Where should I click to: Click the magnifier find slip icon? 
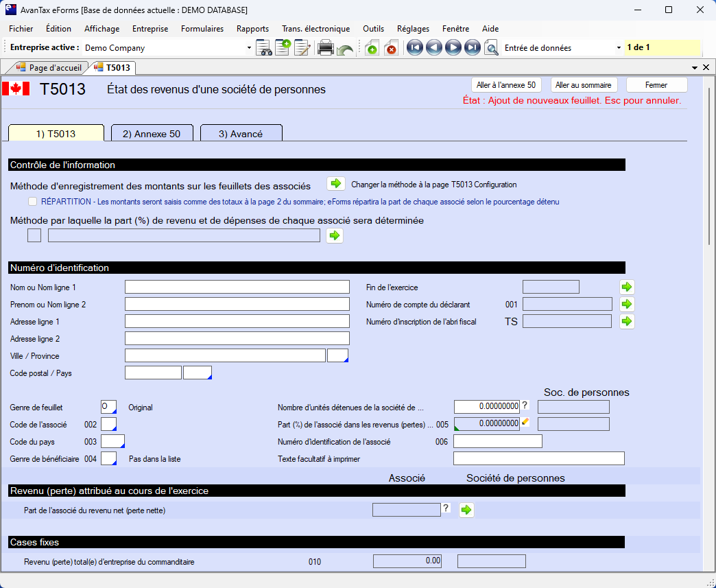(x=491, y=48)
